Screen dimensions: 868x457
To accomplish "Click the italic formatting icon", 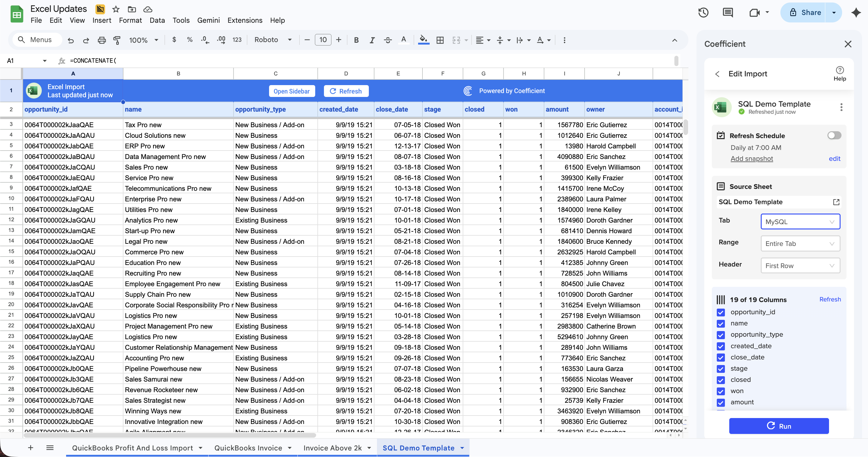I will pos(372,40).
